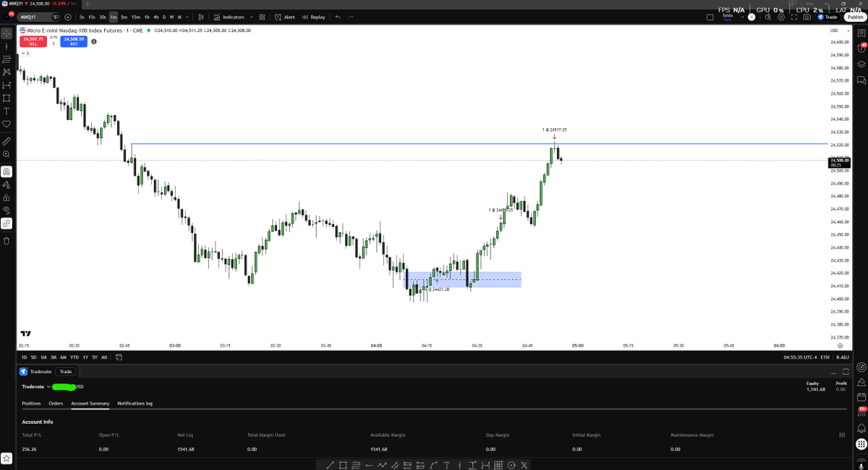Select the Text annotation tool in left sidebar
Image resolution: width=868 pixels, height=470 pixels.
7,111
